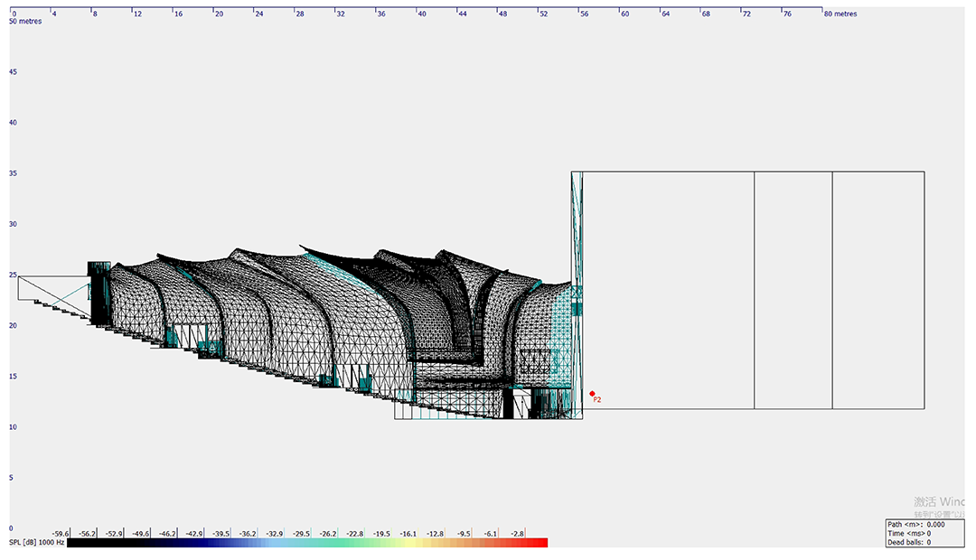Click the 64 mark on horizontal ruler
Image resolution: width=976 pixels, height=560 pixels.
point(665,14)
